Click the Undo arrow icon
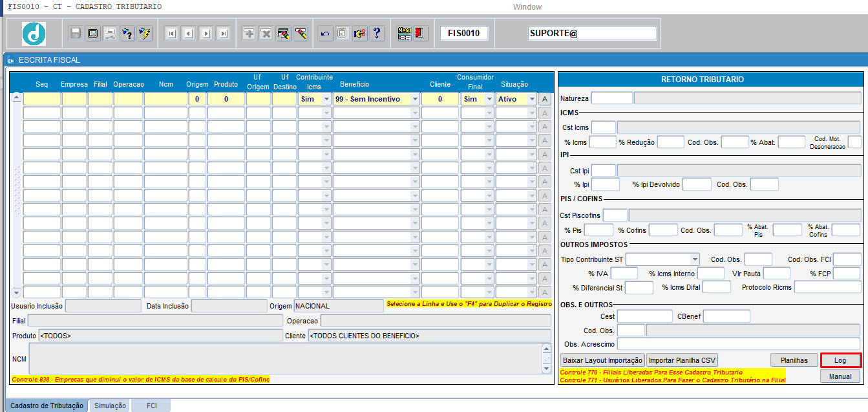868x412 pixels. 325,34
